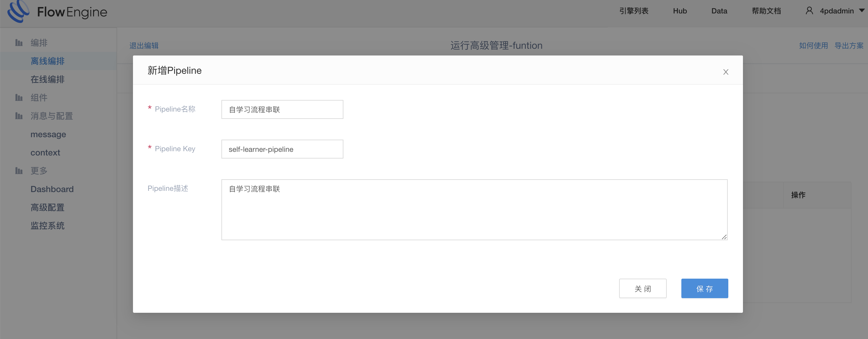Open Data in the top navigation
The height and width of the screenshot is (339, 868).
(x=719, y=11)
